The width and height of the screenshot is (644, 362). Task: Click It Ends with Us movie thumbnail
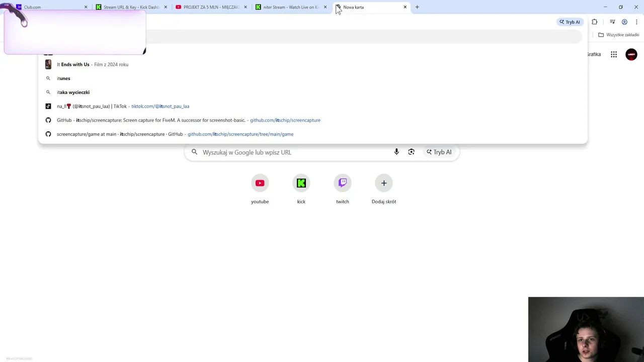(48, 64)
